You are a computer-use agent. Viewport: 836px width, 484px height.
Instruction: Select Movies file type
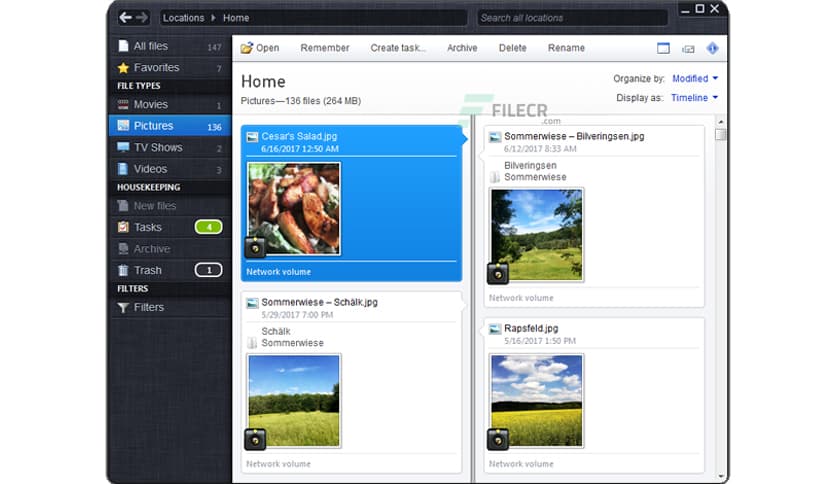click(x=170, y=104)
